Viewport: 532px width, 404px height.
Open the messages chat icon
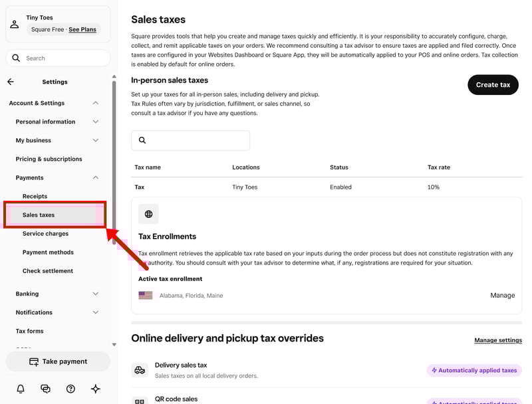click(x=45, y=389)
